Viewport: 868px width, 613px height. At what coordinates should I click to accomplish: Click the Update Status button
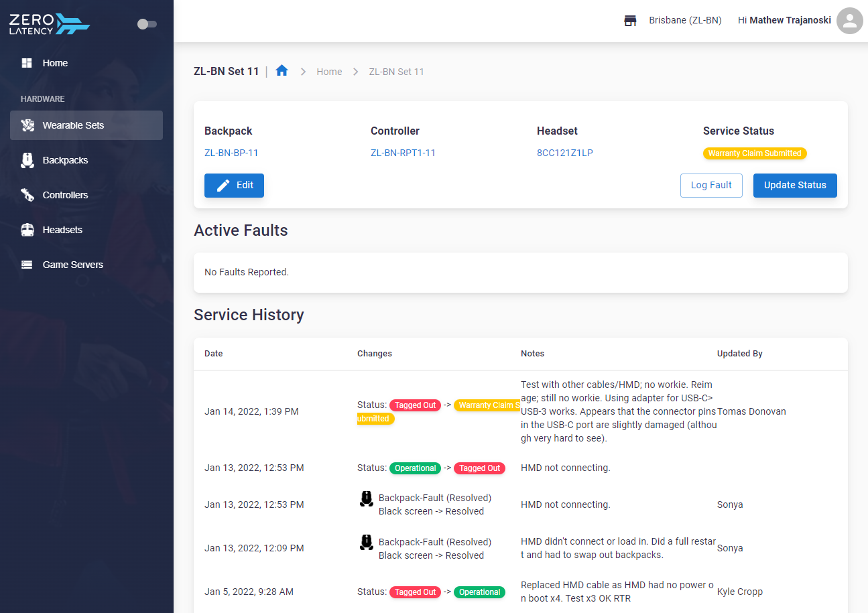(795, 186)
